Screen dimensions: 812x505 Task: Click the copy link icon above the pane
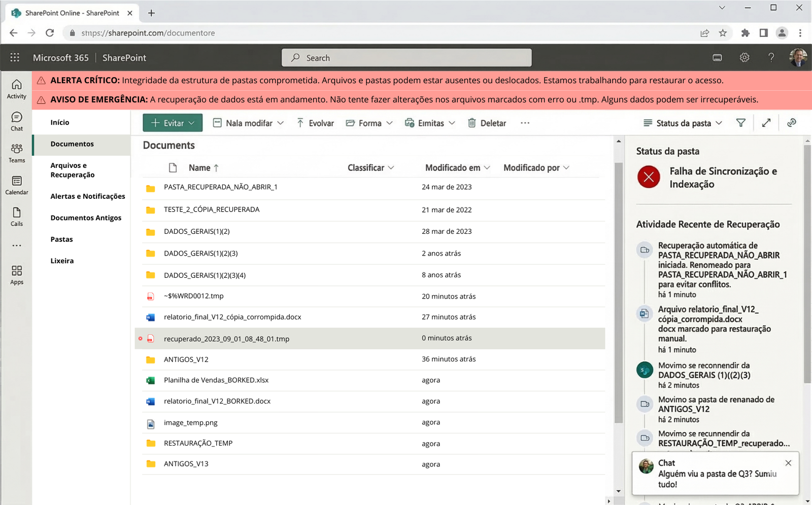pyautogui.click(x=791, y=123)
